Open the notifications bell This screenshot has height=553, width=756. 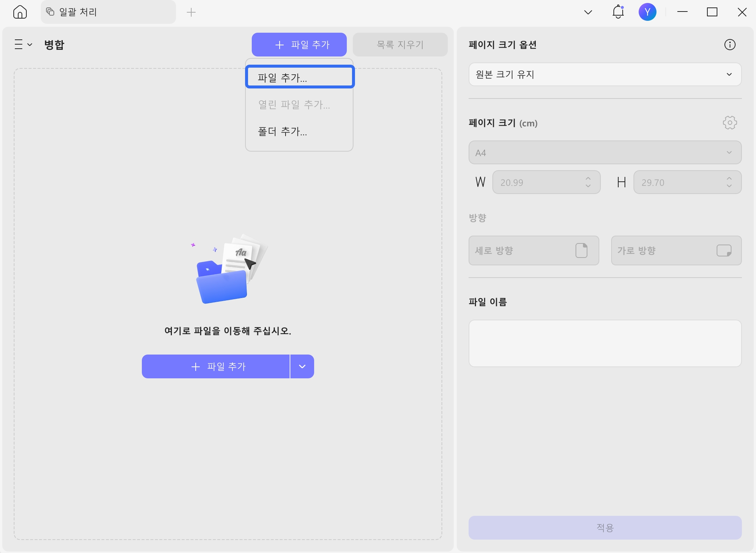[617, 12]
